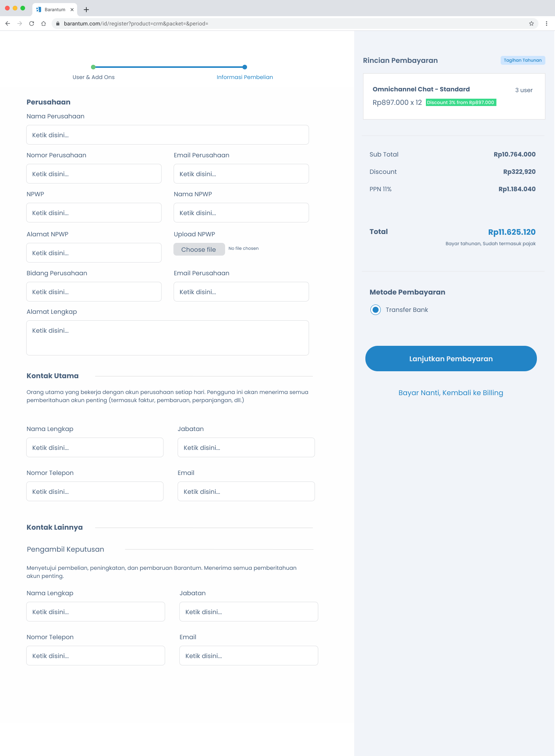
Task: Click the site lock icon in address bar
Action: pos(58,24)
